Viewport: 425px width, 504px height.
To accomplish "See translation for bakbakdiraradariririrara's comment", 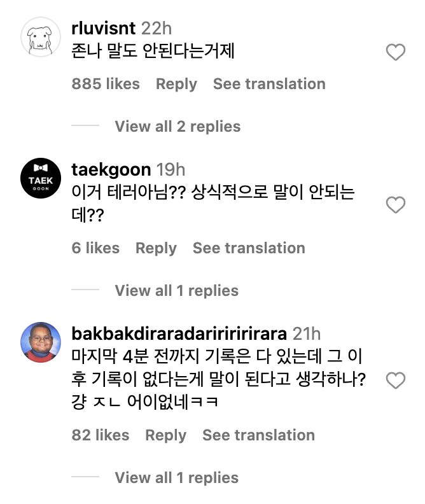I will (258, 435).
